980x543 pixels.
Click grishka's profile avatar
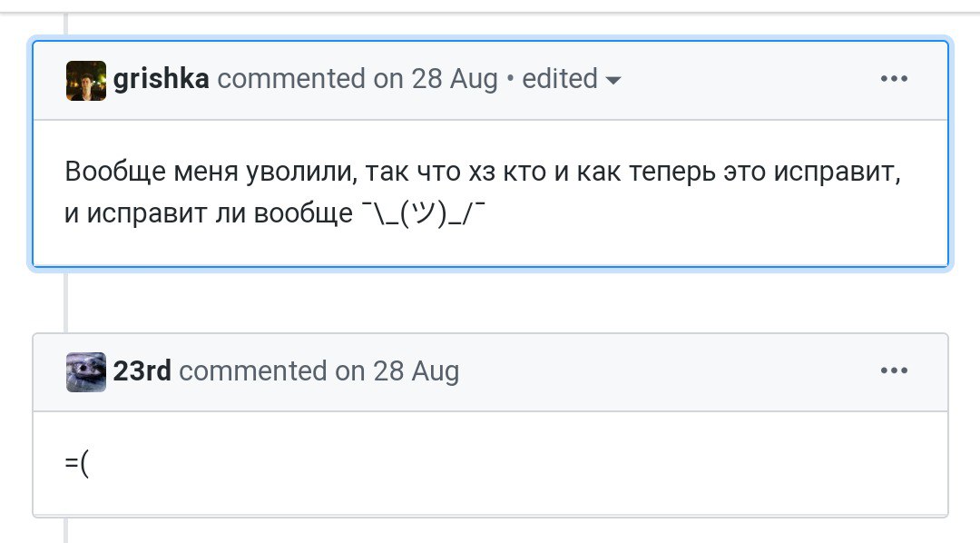pyautogui.click(x=86, y=80)
